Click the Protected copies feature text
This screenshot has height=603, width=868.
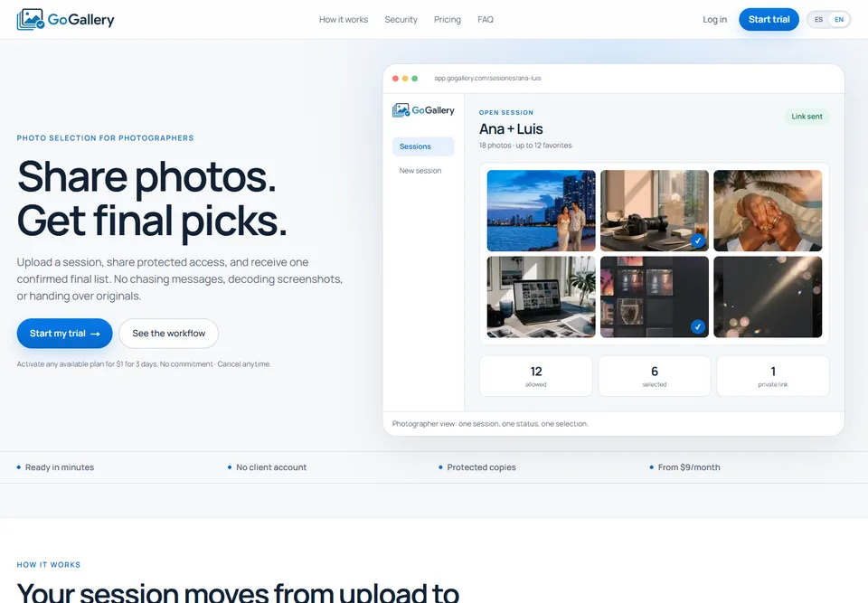[481, 467]
